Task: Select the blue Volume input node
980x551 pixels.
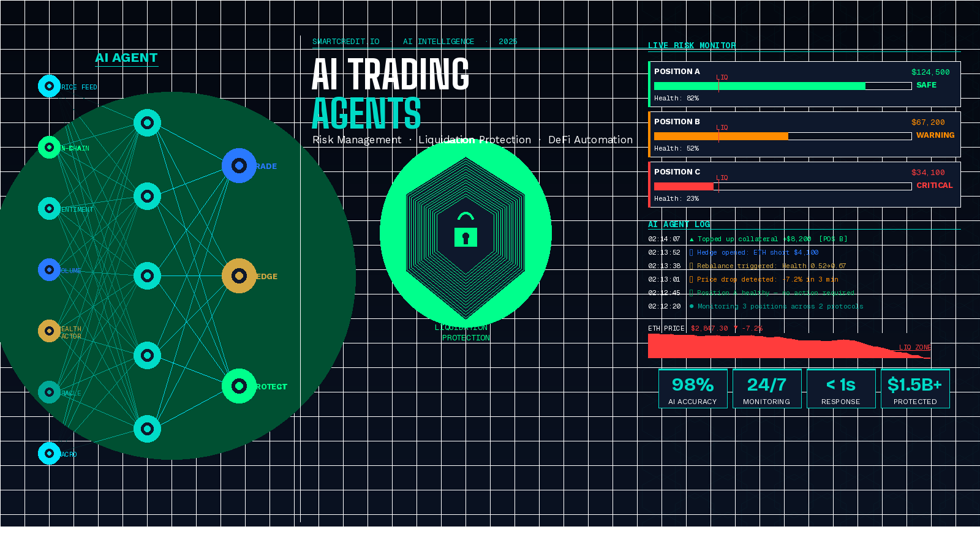Action: pyautogui.click(x=49, y=270)
